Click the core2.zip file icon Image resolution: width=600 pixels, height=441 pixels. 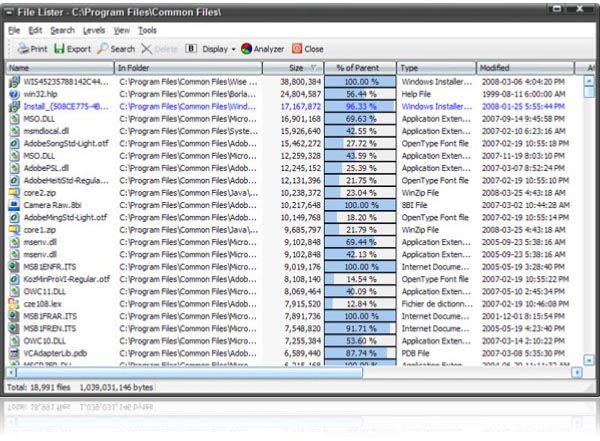click(14, 191)
